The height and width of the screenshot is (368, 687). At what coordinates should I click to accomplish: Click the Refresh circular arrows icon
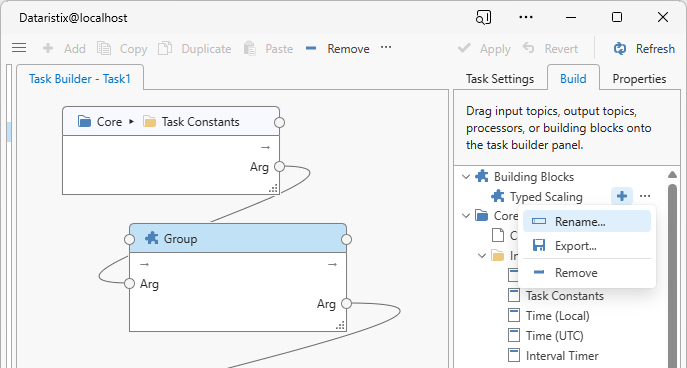tap(620, 48)
